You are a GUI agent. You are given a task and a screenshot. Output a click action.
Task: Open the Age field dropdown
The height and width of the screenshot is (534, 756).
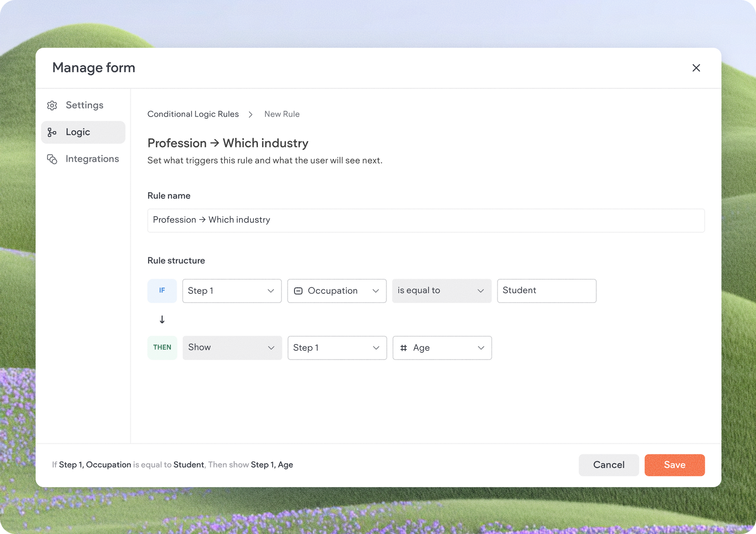point(442,348)
